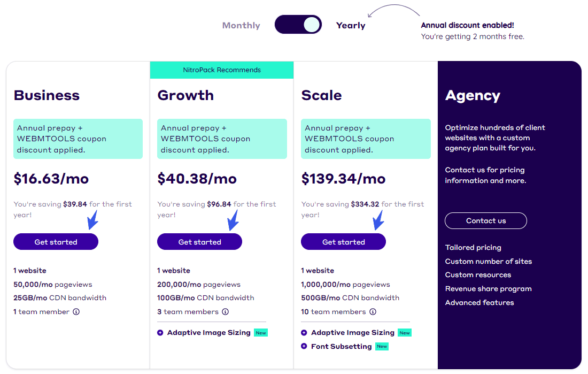
Task: Toggle the Monthly/Yearly billing switch
Action: point(298,25)
